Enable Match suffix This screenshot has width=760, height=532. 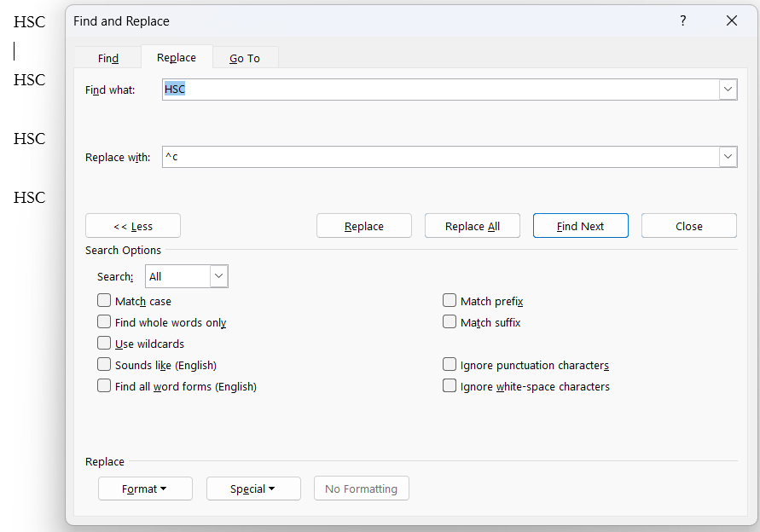pos(450,321)
